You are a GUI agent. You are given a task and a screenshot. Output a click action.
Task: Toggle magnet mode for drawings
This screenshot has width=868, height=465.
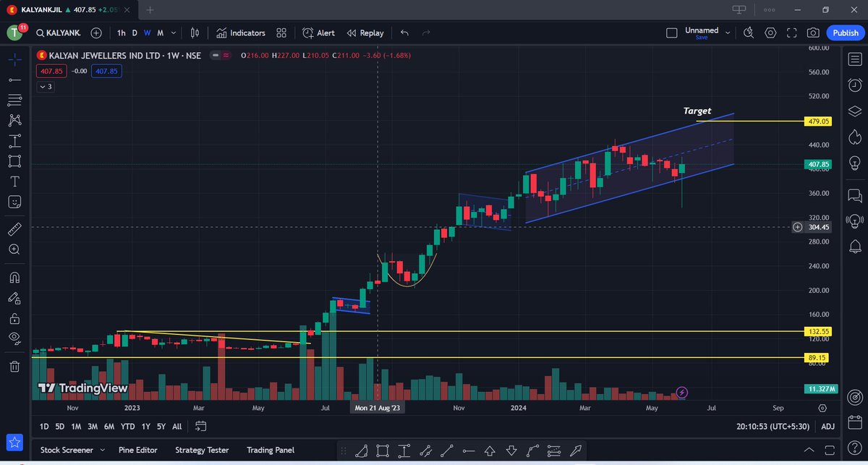pos(14,277)
